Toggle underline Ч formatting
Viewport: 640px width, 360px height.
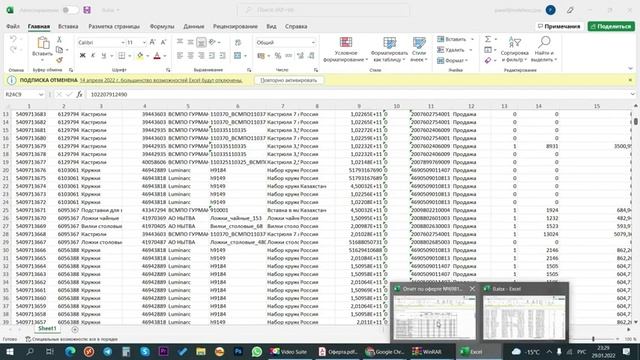104,56
